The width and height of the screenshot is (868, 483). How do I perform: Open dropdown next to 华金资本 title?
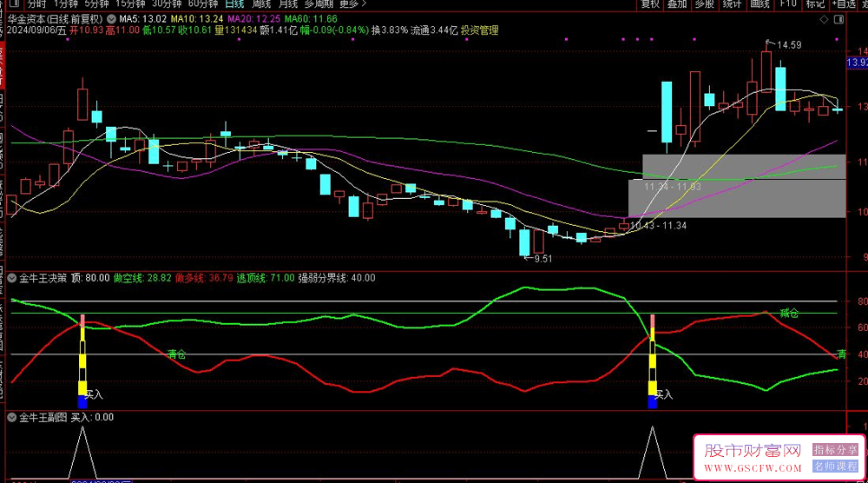click(x=111, y=19)
